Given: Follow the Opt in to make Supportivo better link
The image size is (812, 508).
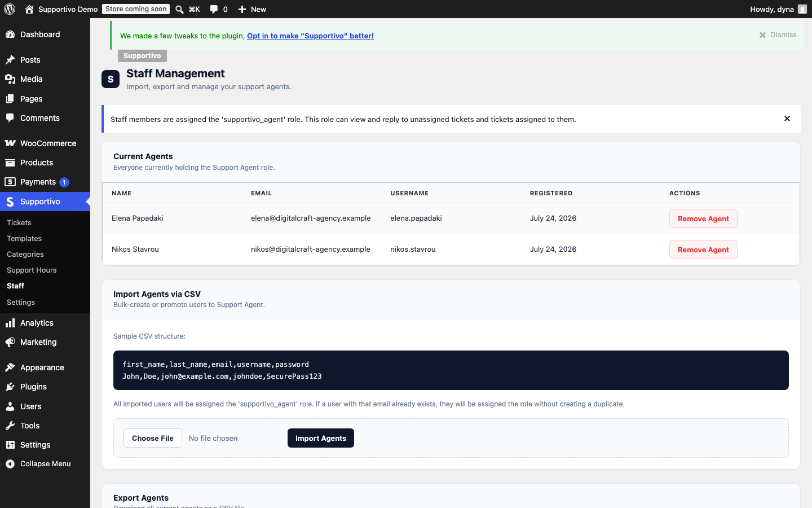Looking at the screenshot, I should [x=310, y=36].
